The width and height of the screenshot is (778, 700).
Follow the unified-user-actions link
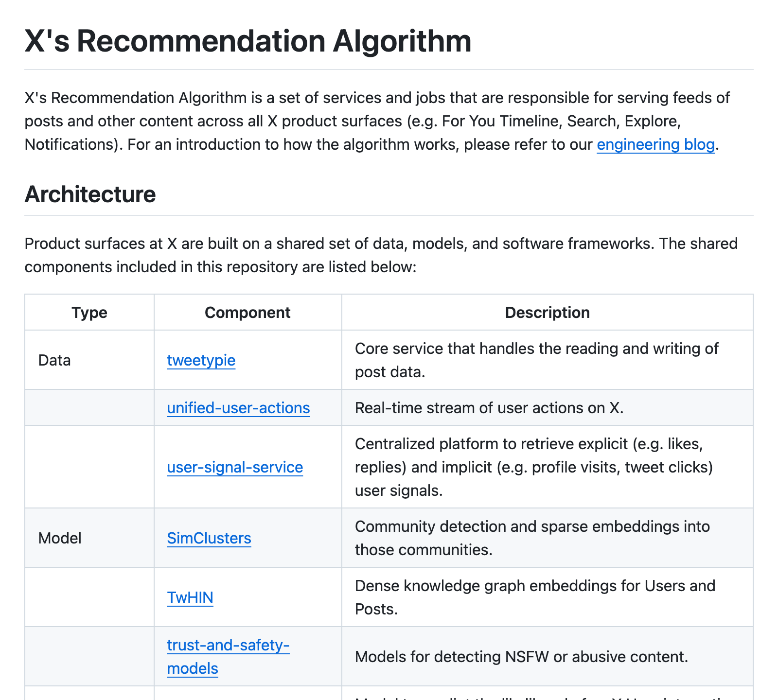[238, 408]
